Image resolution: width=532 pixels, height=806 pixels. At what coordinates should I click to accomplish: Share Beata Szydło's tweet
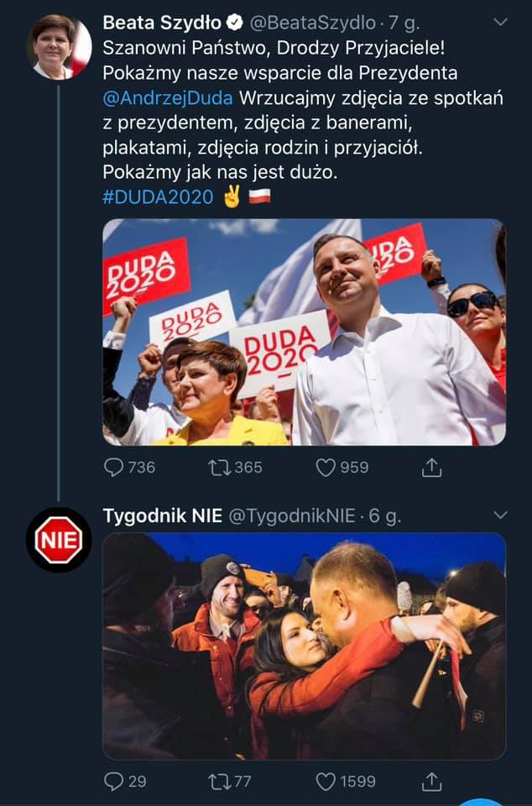point(431,468)
